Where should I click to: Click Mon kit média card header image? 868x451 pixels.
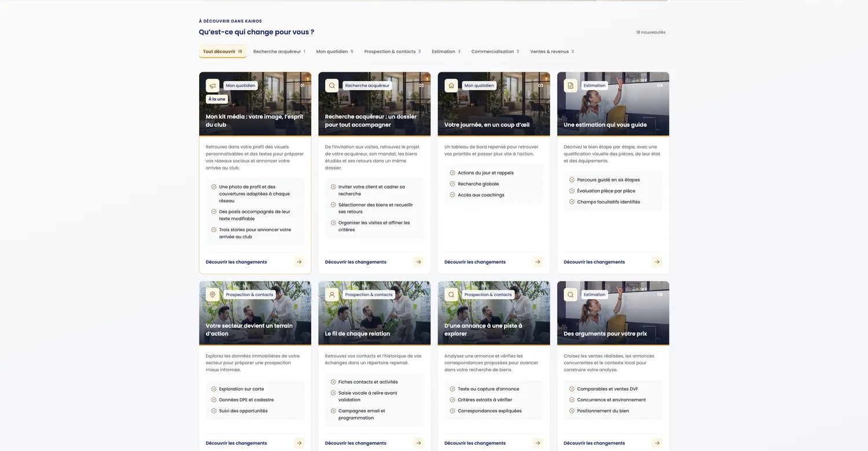pos(255,104)
